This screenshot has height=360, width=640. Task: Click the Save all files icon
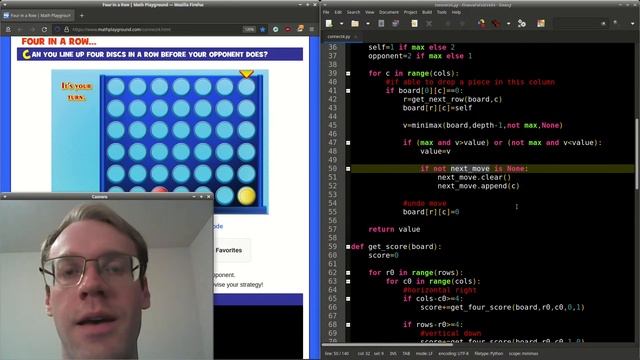395,24
